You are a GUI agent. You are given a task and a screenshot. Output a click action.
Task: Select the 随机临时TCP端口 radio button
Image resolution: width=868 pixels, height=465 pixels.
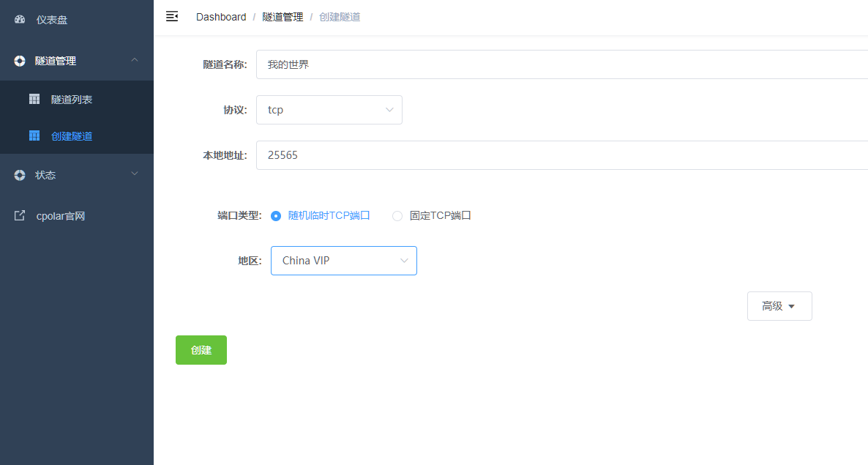pyautogui.click(x=276, y=216)
